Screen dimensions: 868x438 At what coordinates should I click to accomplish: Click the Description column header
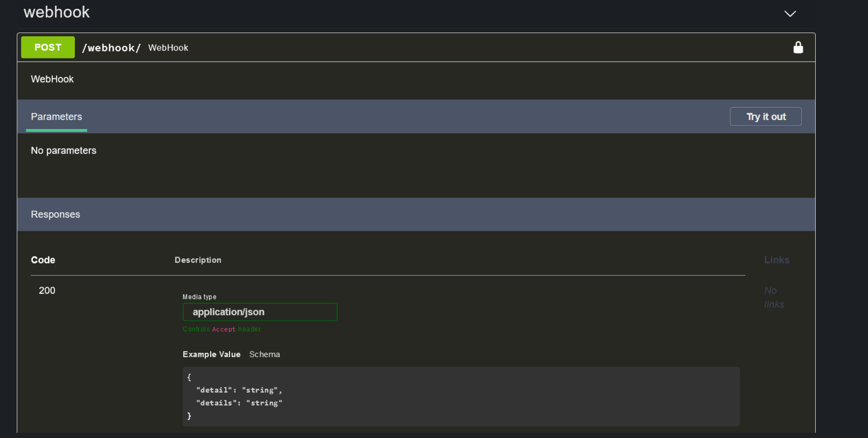point(197,260)
